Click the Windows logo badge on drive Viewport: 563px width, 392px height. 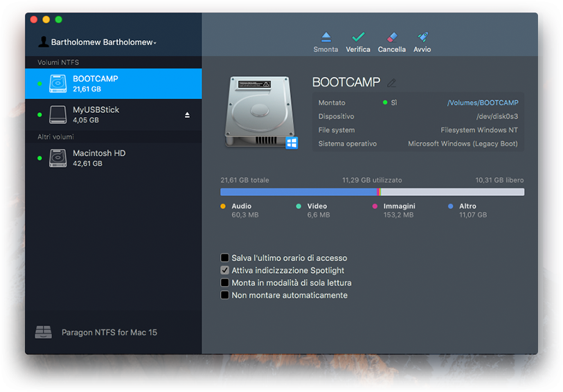(x=292, y=143)
